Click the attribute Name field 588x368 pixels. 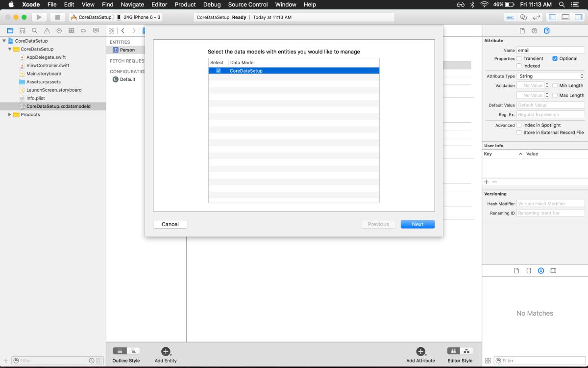pos(551,50)
